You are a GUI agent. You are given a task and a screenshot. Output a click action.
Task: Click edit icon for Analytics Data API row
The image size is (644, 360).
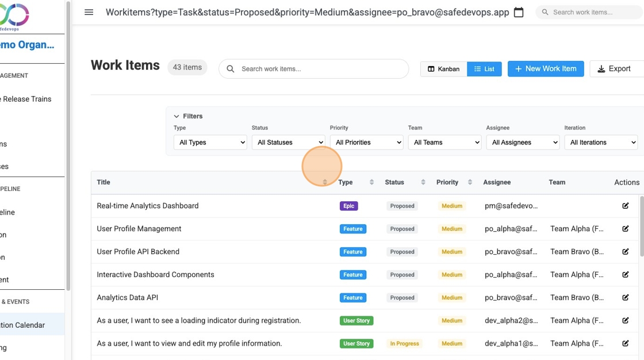click(625, 297)
